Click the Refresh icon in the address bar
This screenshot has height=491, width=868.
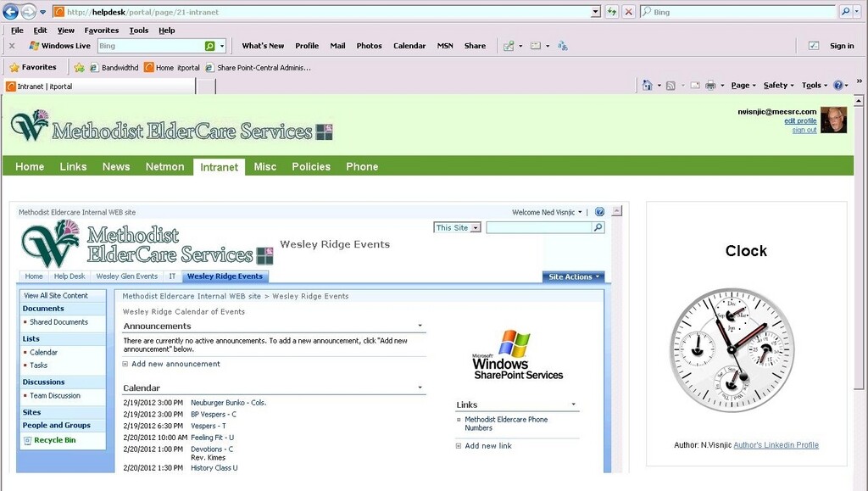pos(611,12)
